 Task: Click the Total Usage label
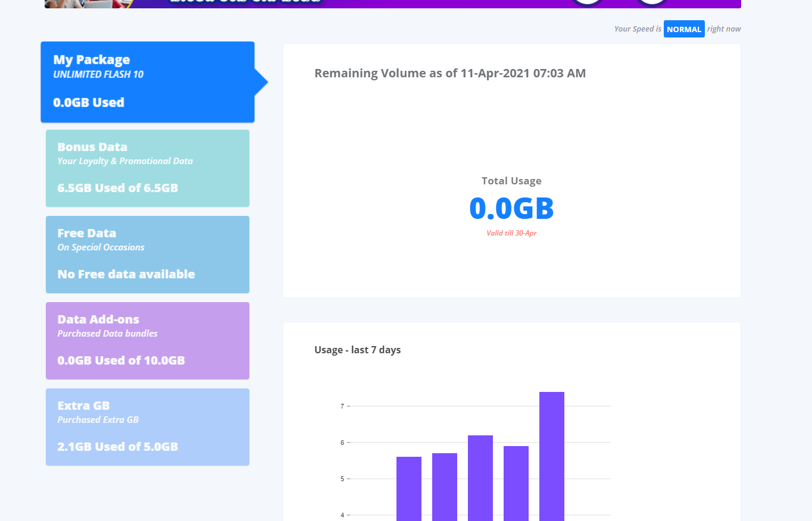511,181
